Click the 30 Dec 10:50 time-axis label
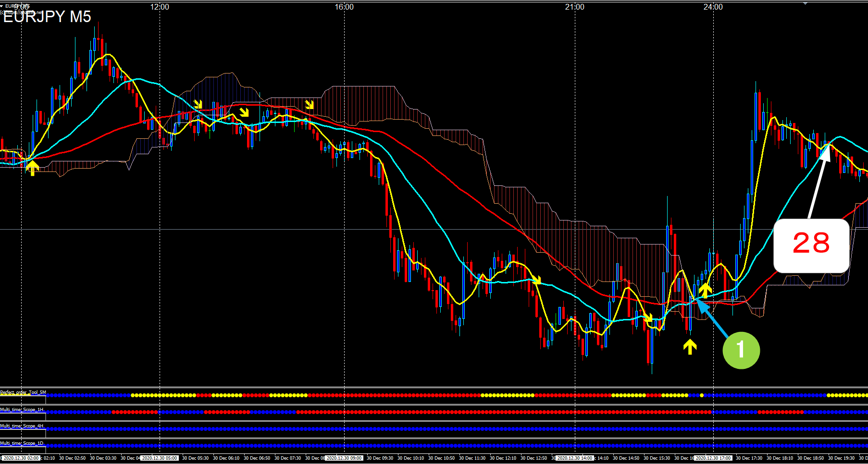Screen dimensions: 868x464 441,458
